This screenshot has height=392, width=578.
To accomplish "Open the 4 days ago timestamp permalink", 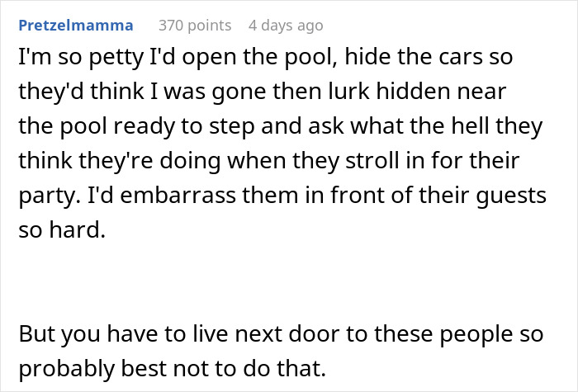I will (286, 26).
